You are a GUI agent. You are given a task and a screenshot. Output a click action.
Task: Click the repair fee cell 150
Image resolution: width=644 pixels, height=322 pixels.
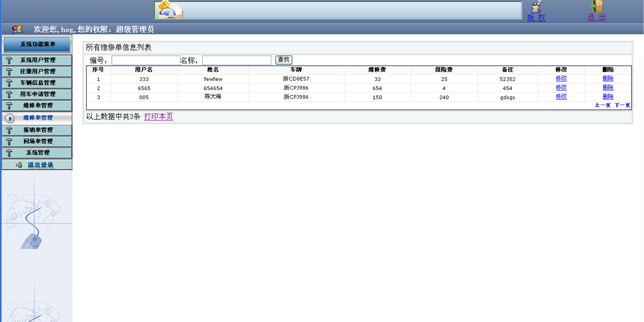click(377, 97)
